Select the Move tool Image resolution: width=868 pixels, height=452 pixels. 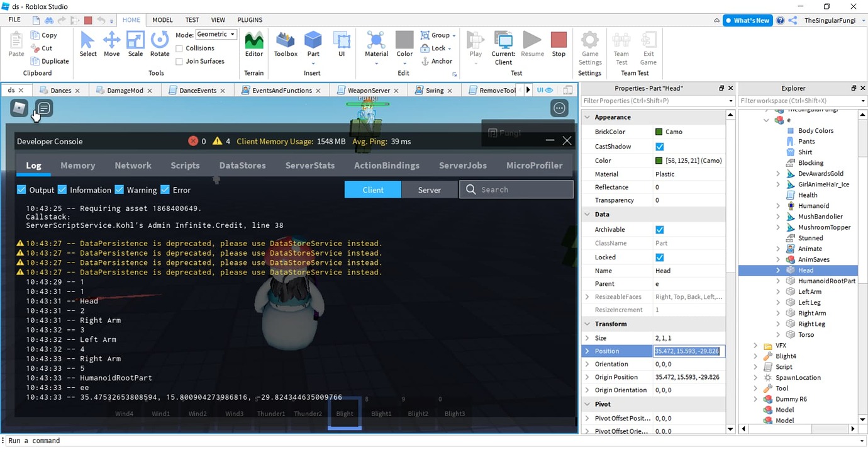[x=111, y=43]
